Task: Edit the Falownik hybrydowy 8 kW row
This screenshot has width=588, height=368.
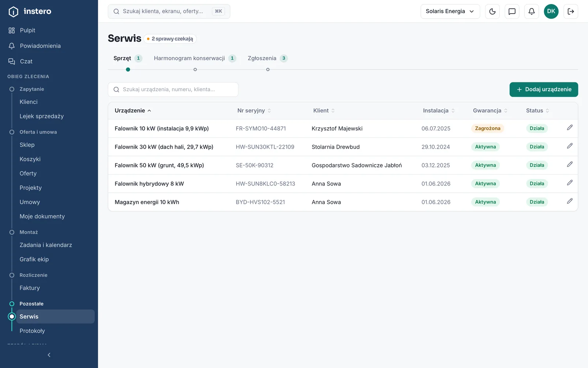Action: [570, 183]
